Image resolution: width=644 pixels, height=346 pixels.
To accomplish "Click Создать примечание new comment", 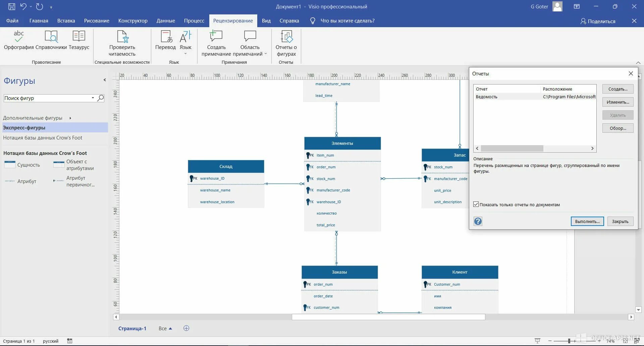I will (216, 44).
